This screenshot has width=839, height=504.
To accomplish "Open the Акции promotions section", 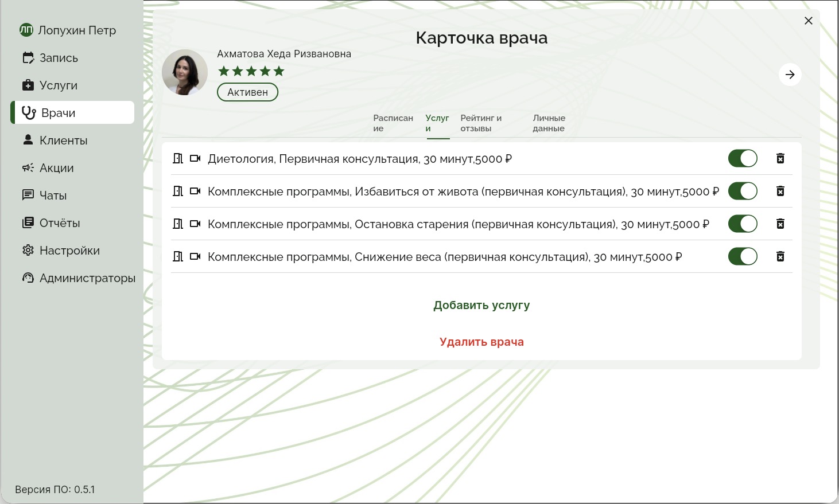I will (x=57, y=168).
